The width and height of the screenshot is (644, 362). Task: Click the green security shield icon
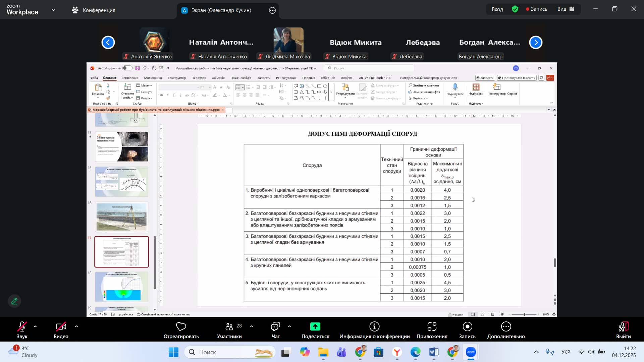coord(515,9)
